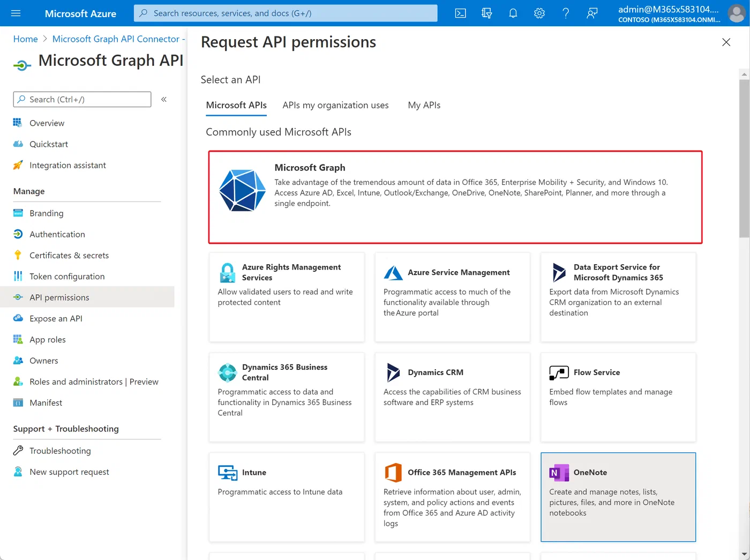
Task: Click the Token configuration icon
Action: [x=18, y=277]
